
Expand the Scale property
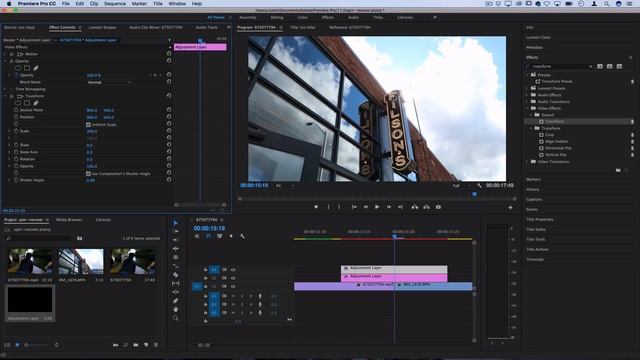[x=10, y=131]
